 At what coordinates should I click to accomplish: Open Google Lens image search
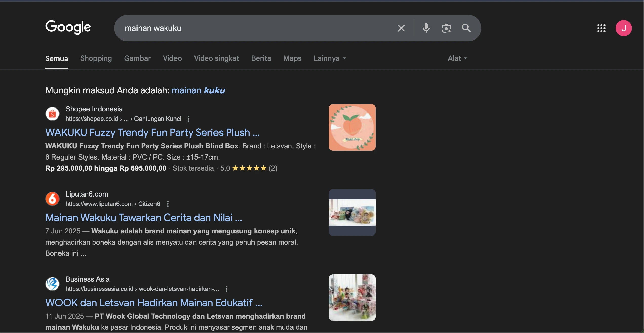click(446, 28)
